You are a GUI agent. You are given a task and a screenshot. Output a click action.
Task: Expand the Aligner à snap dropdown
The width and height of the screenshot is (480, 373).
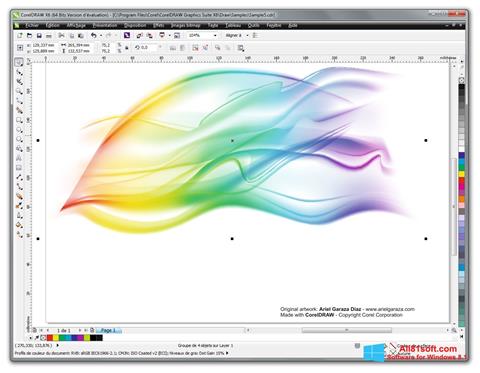247,35
